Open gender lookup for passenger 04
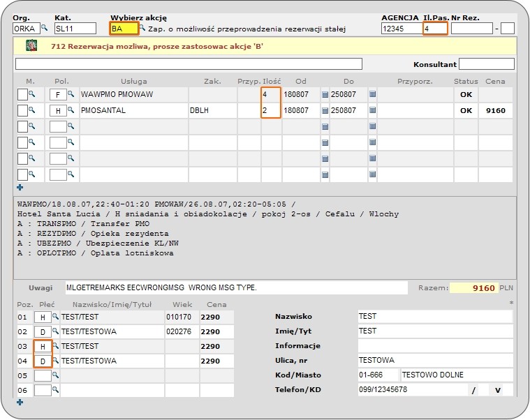The image size is (530, 420). pos(56,361)
